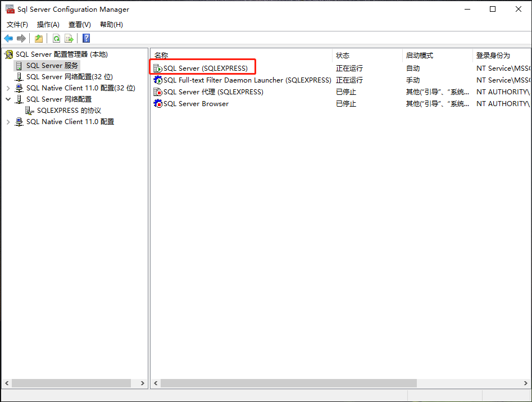Open the 帮助(H) menu
The width and height of the screenshot is (532, 402).
coord(111,24)
